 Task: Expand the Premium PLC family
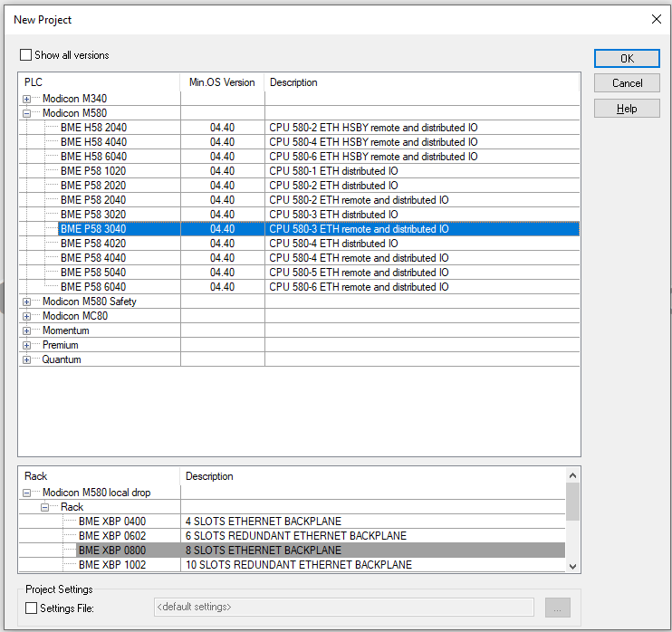pyautogui.click(x=27, y=345)
